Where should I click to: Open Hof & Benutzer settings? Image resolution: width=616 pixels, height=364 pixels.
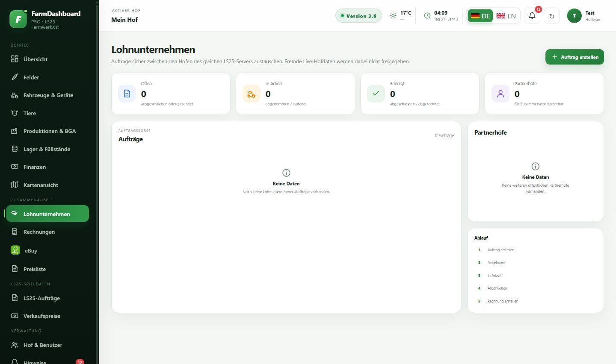click(x=47, y=345)
